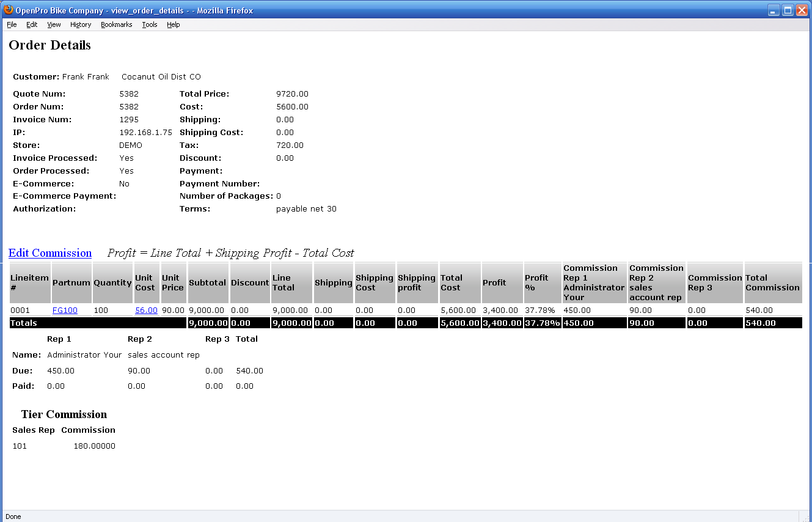The height and width of the screenshot is (522, 812).
Task: Open the Bookmarks menu
Action: click(116, 24)
